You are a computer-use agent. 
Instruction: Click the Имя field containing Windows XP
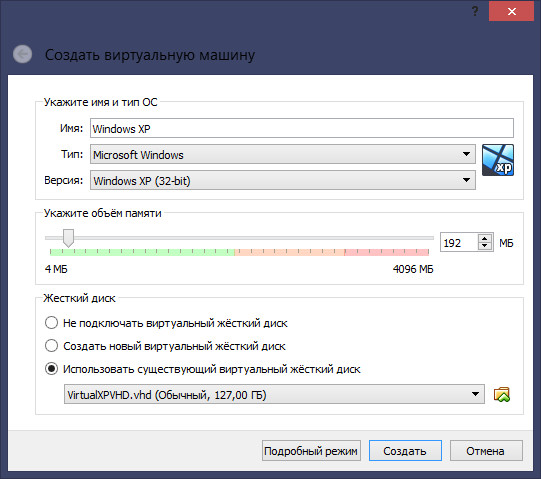pos(302,128)
